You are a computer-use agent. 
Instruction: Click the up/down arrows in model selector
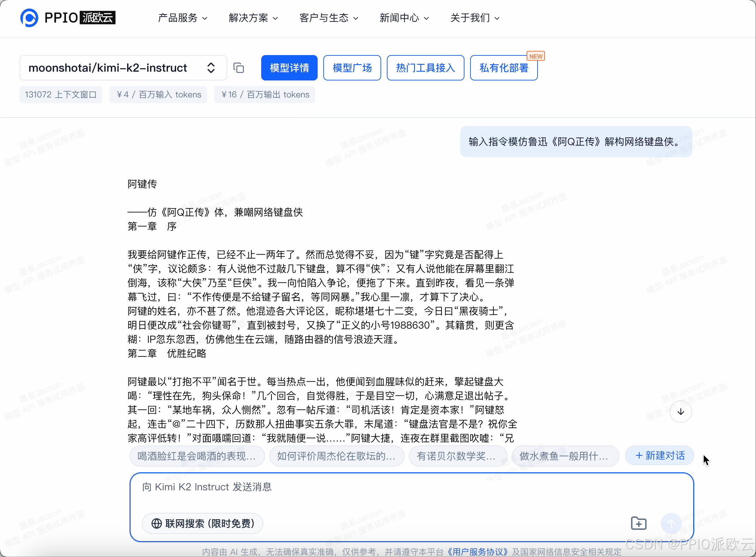point(211,68)
